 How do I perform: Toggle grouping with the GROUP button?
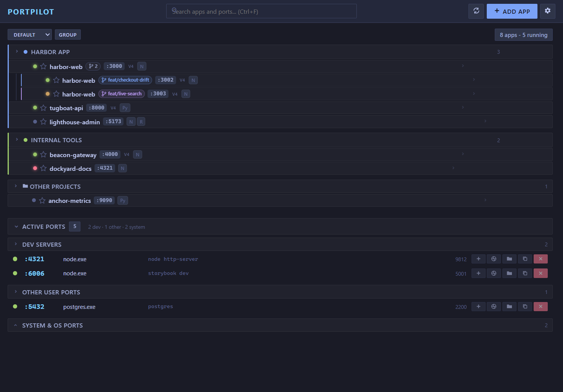tap(68, 35)
